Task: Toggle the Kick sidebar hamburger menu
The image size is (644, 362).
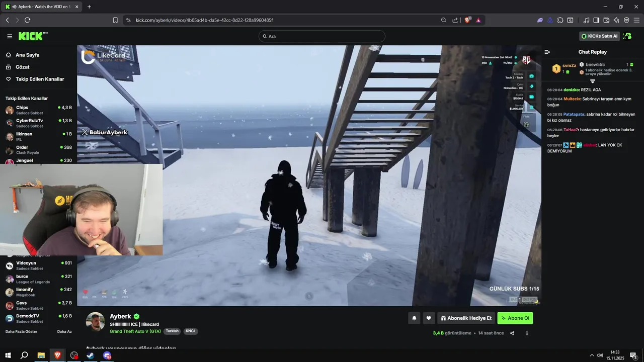Action: point(10,36)
